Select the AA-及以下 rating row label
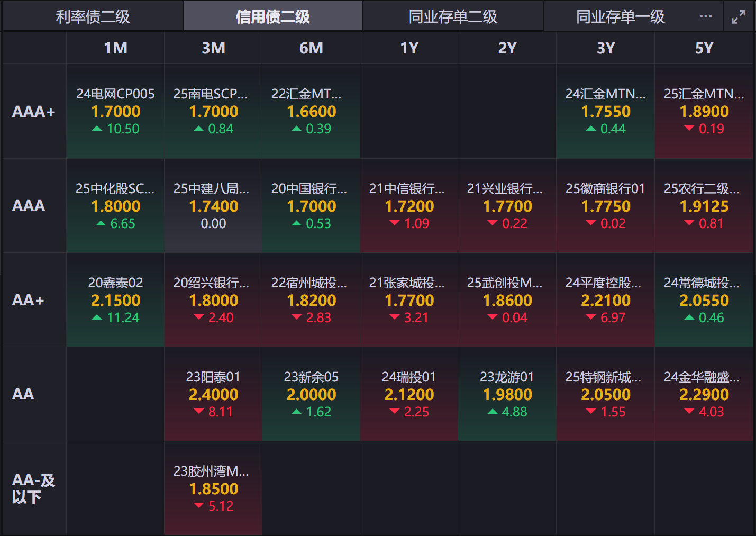Screen dimensions: 756x536 coord(34,488)
